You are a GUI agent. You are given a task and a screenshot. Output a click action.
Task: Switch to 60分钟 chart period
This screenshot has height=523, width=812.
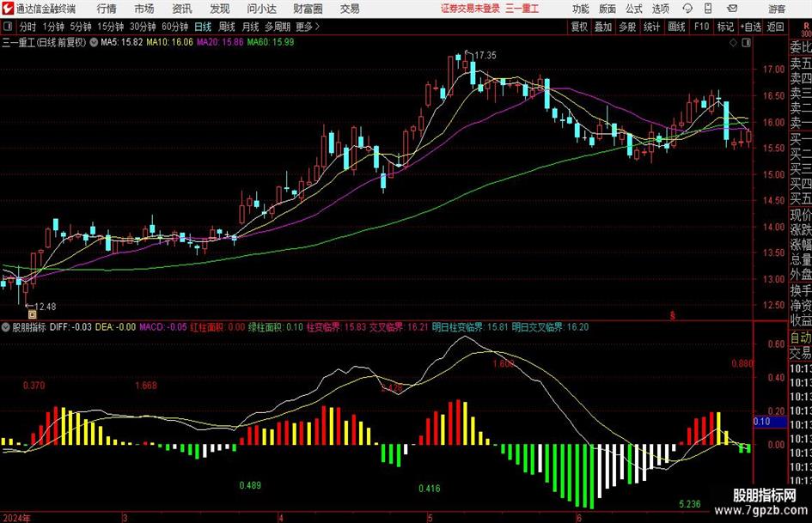pos(175,27)
